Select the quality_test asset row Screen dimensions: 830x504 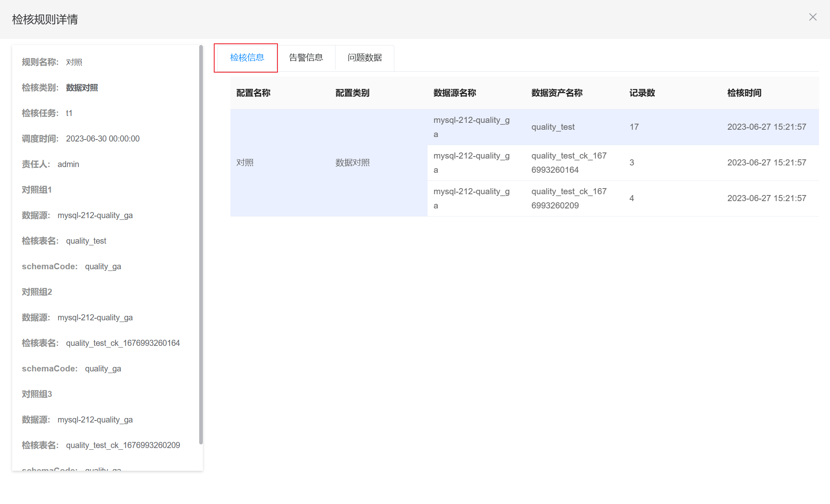click(553, 127)
